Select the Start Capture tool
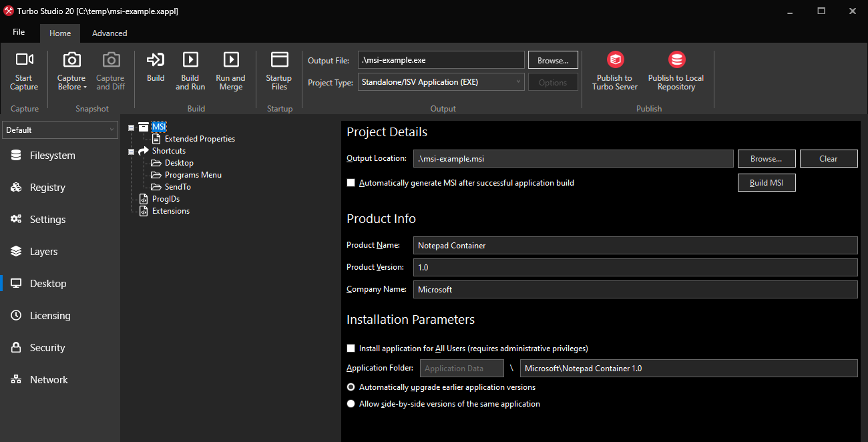Viewport: 868px width, 442px height. pos(24,70)
